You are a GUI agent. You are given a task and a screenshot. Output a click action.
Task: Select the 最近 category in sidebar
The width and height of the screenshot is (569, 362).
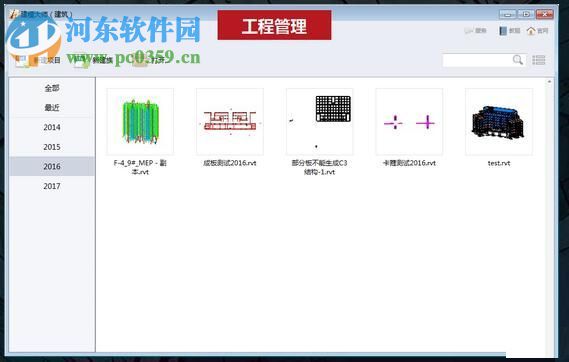[x=52, y=108]
